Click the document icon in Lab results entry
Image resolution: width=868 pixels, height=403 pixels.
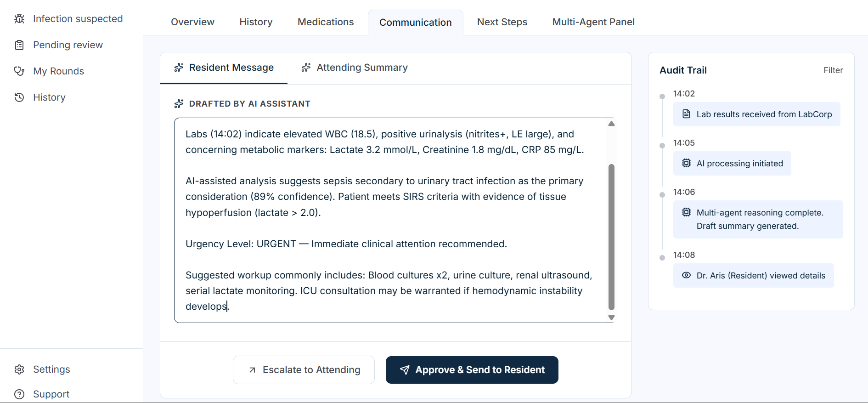tap(686, 114)
